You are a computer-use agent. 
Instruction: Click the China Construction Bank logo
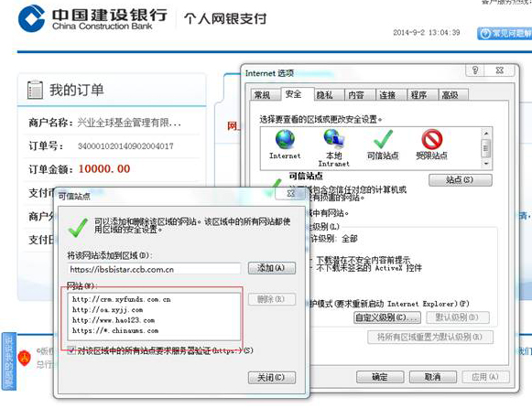pyautogui.click(x=31, y=18)
